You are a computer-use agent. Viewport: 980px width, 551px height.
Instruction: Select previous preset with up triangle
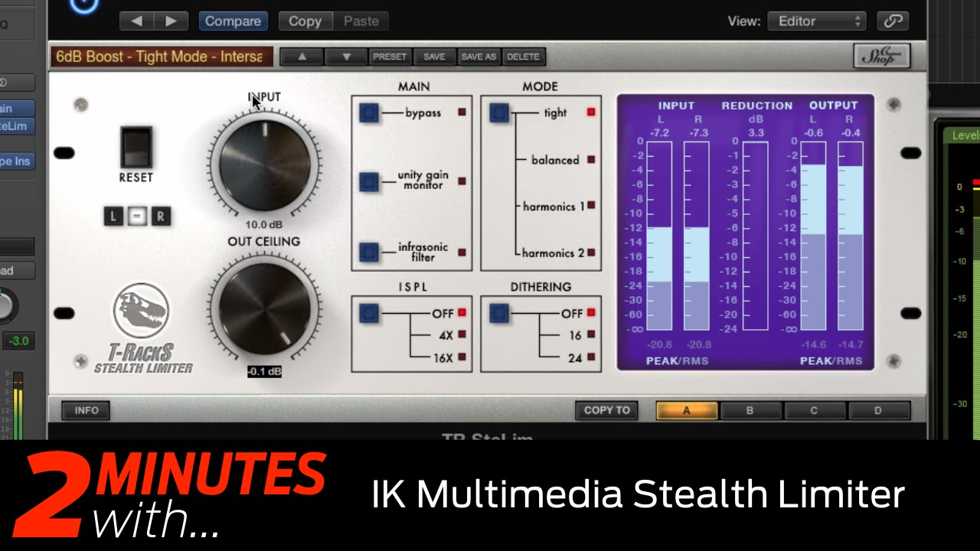[302, 57]
